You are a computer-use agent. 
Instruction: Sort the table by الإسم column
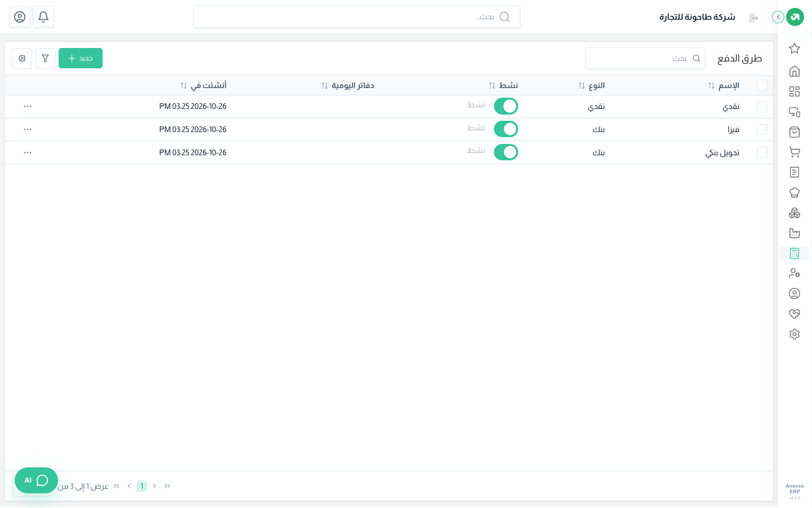coord(723,85)
